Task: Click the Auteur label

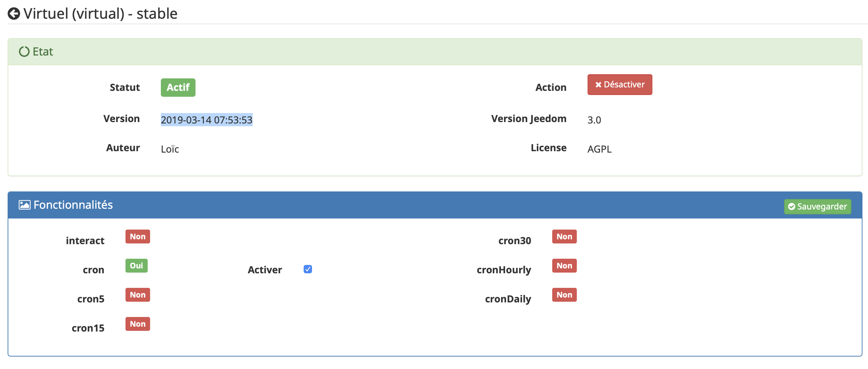Action: click(x=123, y=148)
